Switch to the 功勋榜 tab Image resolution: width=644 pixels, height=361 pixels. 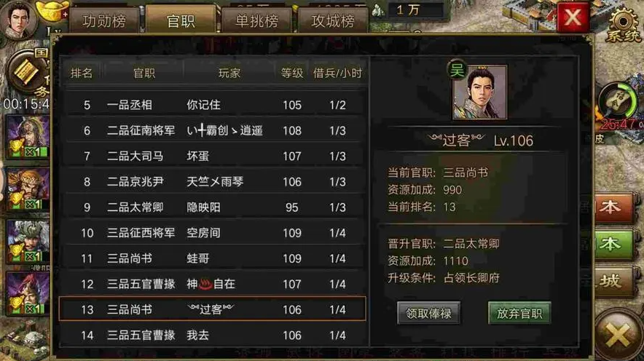[104, 20]
